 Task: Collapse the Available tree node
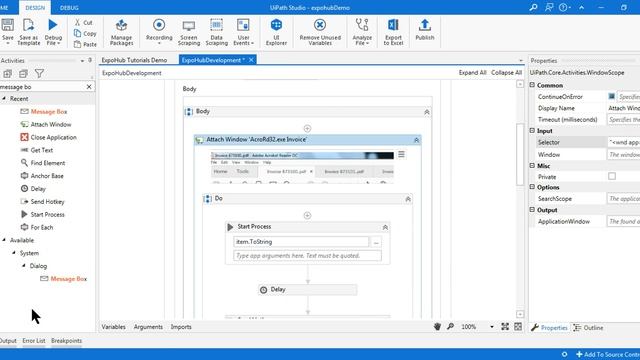[4, 240]
